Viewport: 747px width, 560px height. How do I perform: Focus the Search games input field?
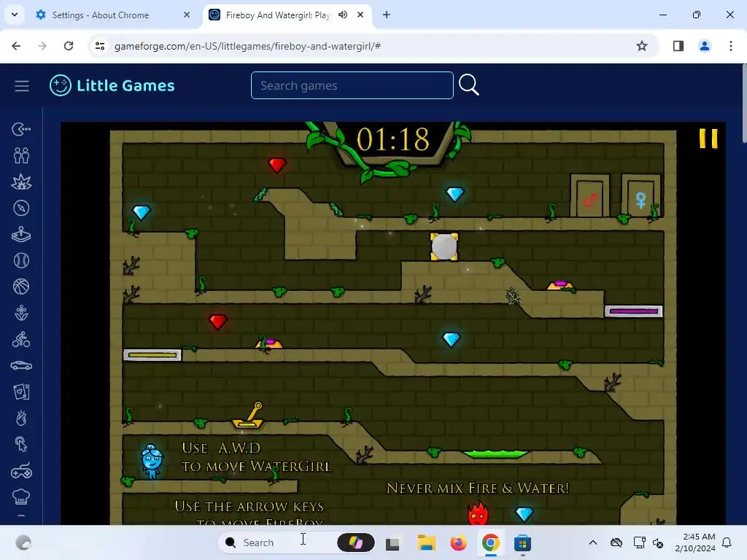point(352,85)
